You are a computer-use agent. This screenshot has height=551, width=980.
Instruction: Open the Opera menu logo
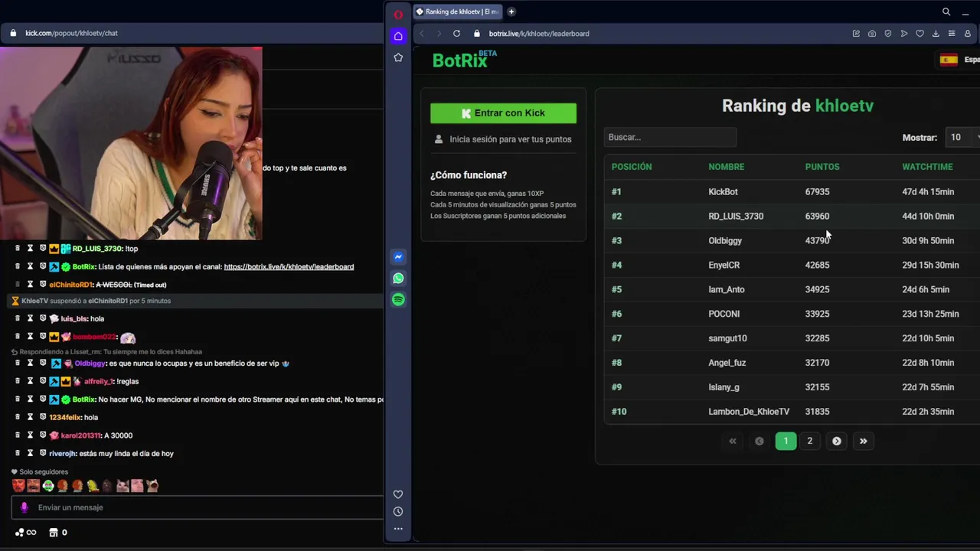coord(398,15)
